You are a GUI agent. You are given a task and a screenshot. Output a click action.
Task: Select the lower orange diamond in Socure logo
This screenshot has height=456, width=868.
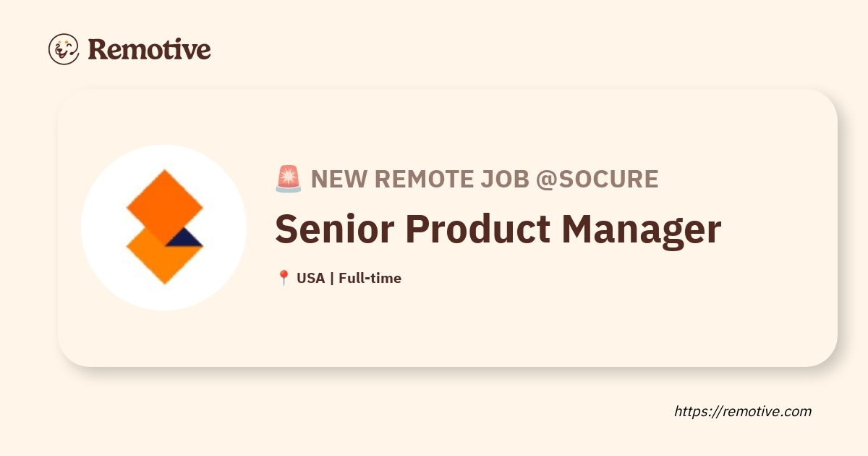click(161, 257)
